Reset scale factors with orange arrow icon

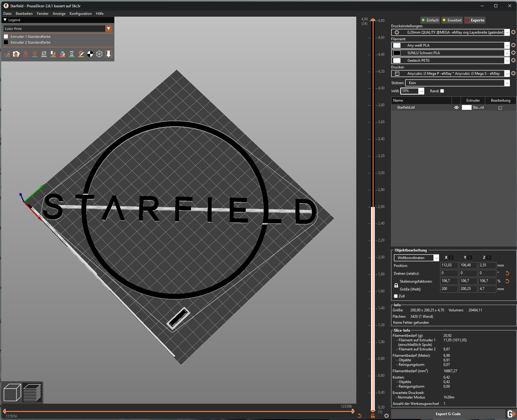508,281
